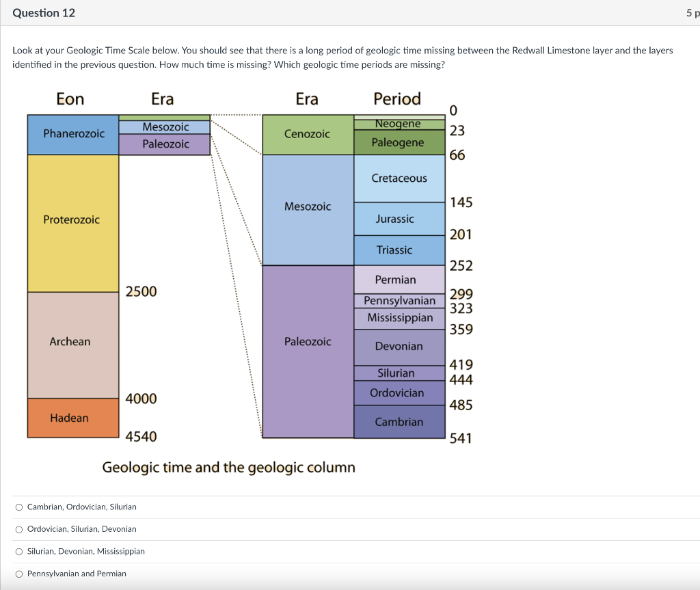Click the small Paleozoic label in left chart
Screen dimensions: 700x590
(165, 144)
